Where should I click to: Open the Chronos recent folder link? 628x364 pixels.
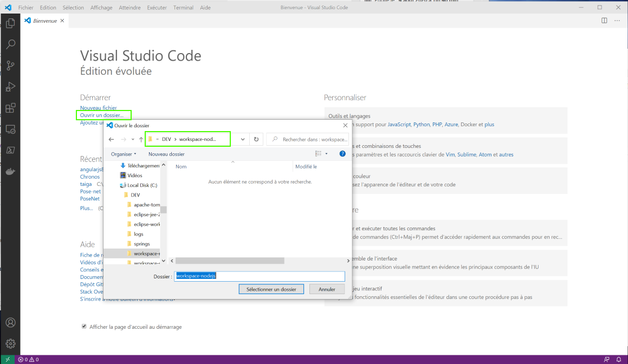90,177
